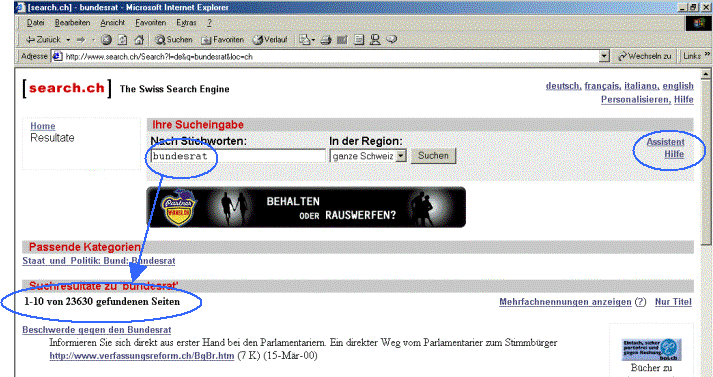
Task: Click the Hilfe link next to Personalisieren
Action: (683, 100)
